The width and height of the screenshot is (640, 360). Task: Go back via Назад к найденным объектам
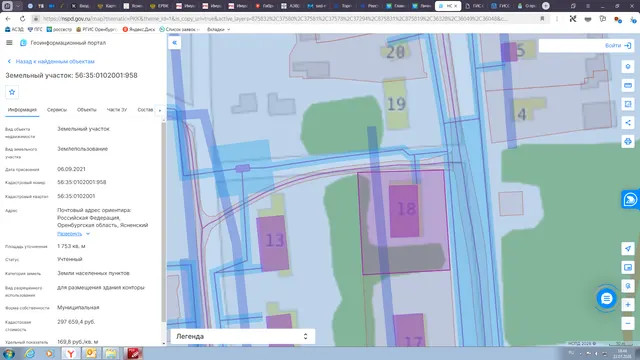(51, 61)
